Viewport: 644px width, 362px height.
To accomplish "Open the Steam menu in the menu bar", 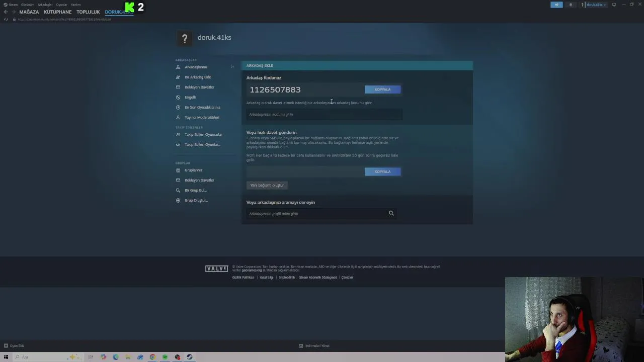I will [11, 5].
